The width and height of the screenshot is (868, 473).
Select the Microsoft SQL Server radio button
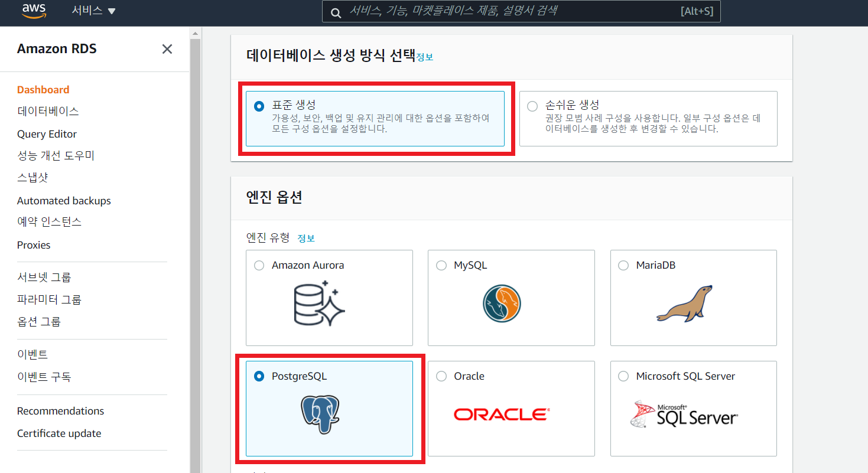point(623,376)
